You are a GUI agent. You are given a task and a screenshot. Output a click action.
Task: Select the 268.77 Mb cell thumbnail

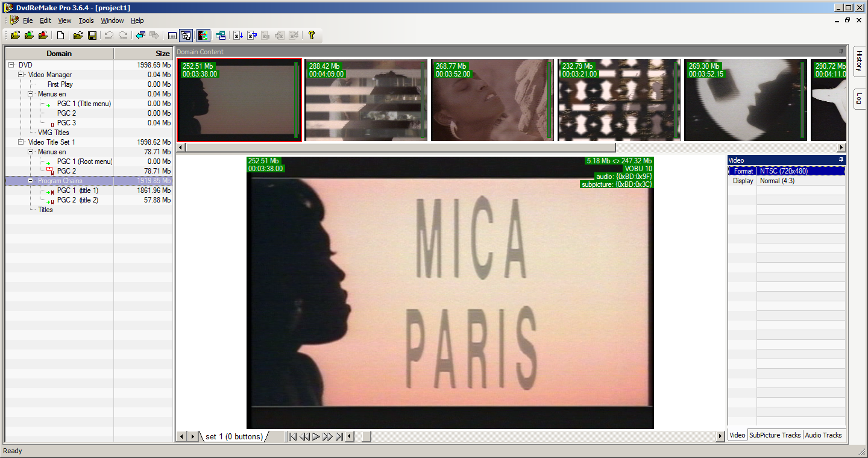tap(492, 99)
